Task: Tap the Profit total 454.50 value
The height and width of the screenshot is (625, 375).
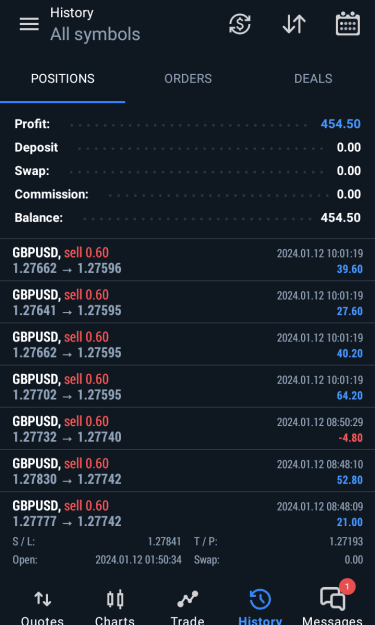Action: click(x=340, y=124)
